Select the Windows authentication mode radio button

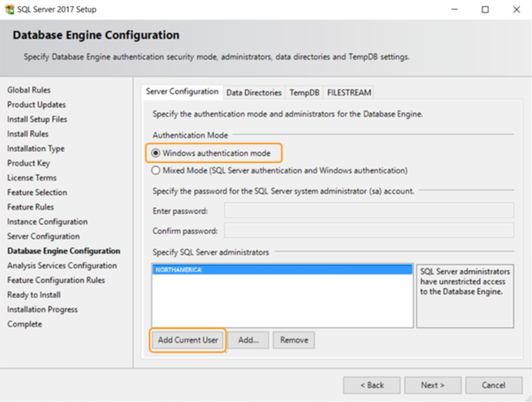(156, 153)
